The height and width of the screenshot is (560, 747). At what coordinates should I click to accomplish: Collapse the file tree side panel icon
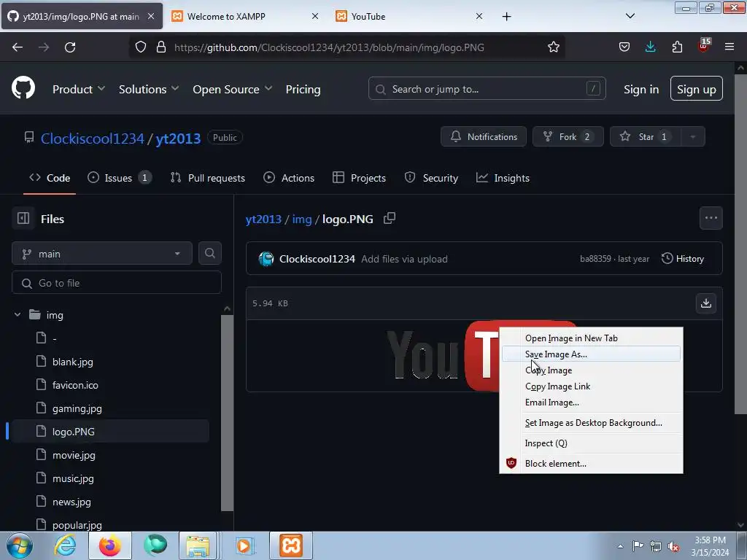point(23,219)
